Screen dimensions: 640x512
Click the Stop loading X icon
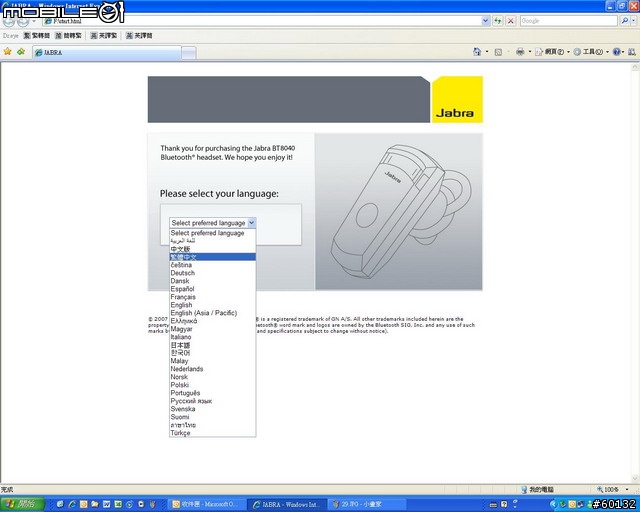click(511, 21)
